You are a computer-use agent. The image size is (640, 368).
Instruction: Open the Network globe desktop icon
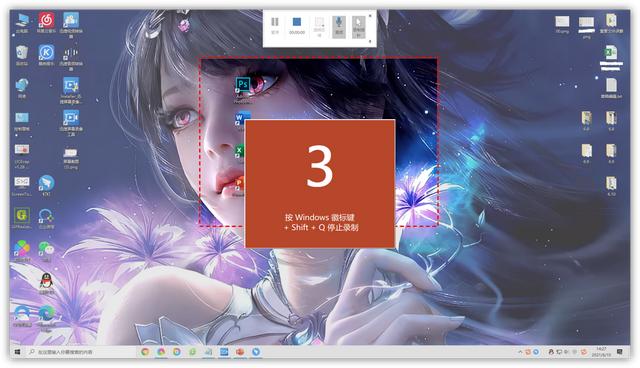(x=22, y=88)
